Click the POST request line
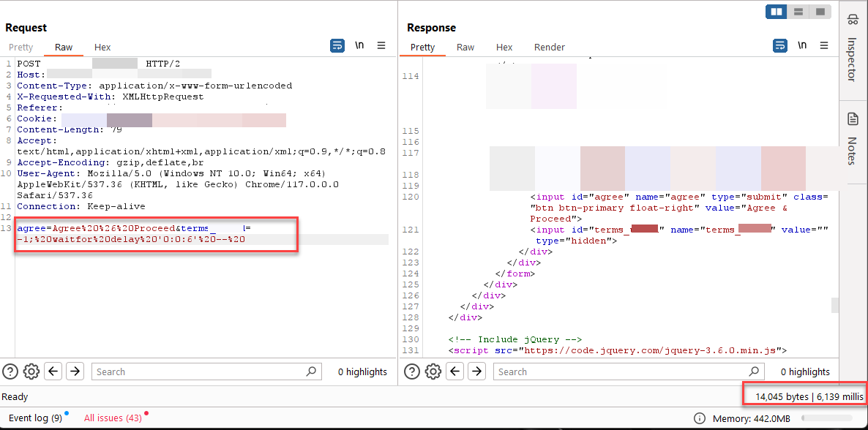Screen dimensions: 868x430 coord(99,64)
